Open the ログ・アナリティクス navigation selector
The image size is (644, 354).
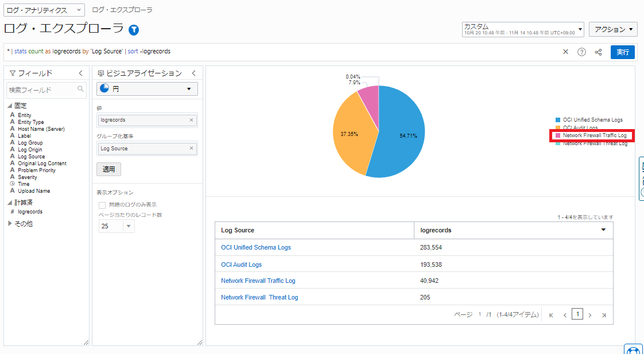[44, 10]
